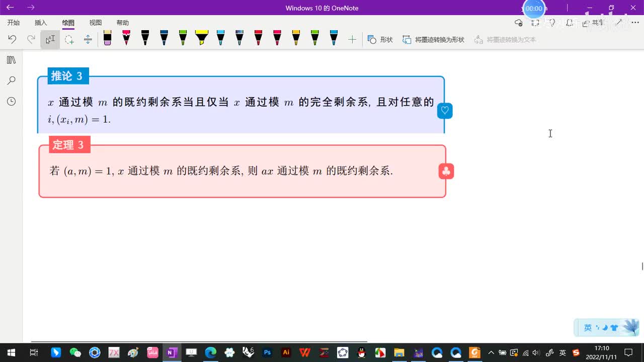Choose the add or remove space tool
This screenshot has height=362, width=644.
[88, 39]
